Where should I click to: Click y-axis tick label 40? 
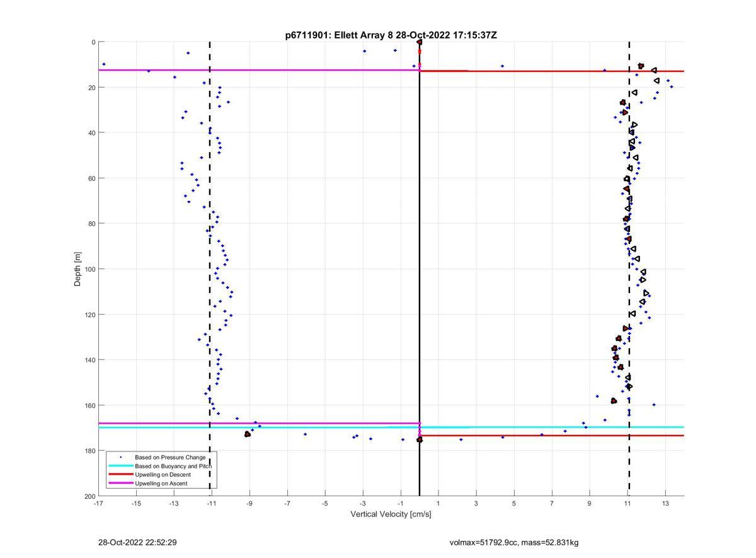pyautogui.click(x=92, y=133)
